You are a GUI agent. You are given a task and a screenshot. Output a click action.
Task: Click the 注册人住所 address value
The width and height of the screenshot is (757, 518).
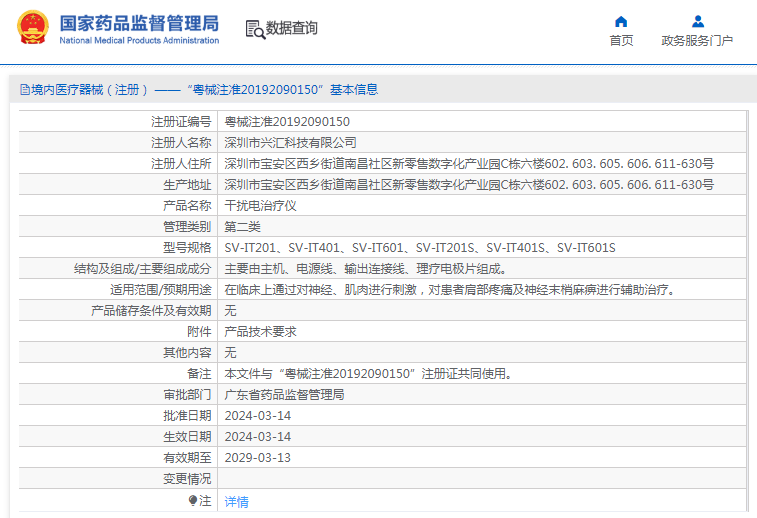pyautogui.click(x=469, y=164)
